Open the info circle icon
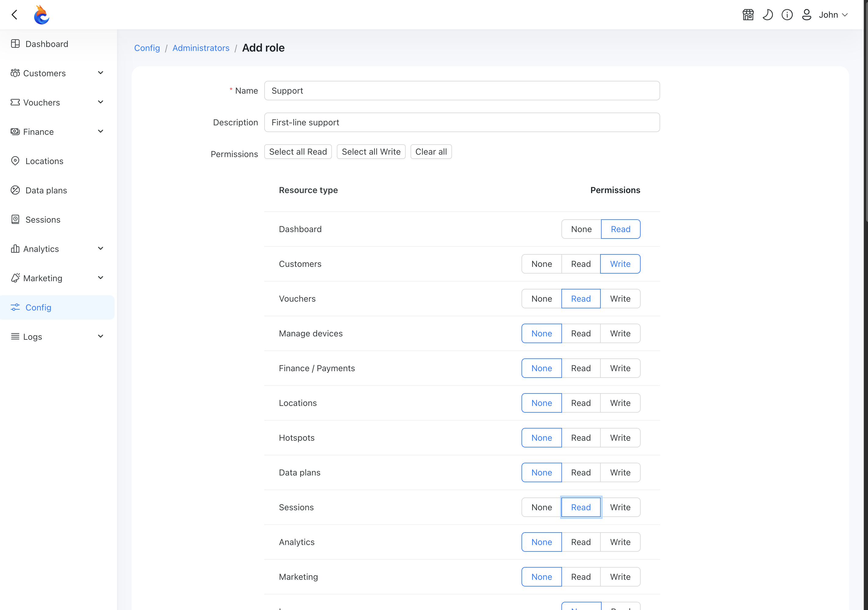The width and height of the screenshot is (868, 610). (x=787, y=15)
